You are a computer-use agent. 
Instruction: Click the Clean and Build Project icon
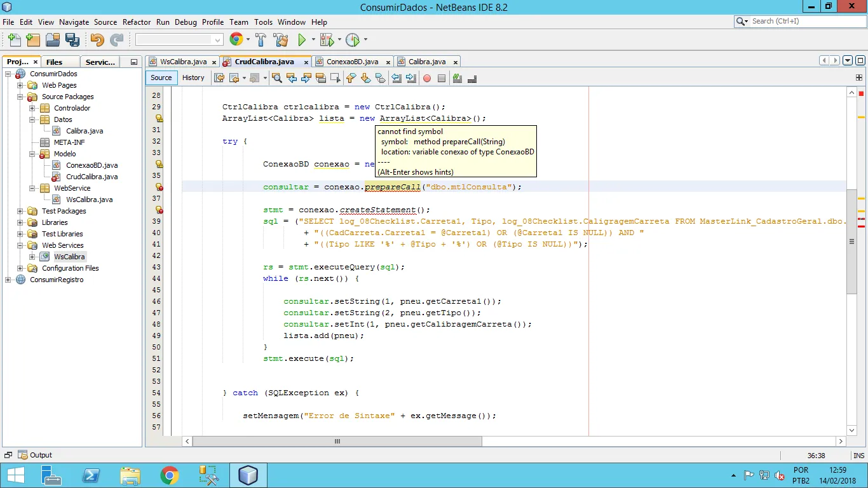[281, 40]
